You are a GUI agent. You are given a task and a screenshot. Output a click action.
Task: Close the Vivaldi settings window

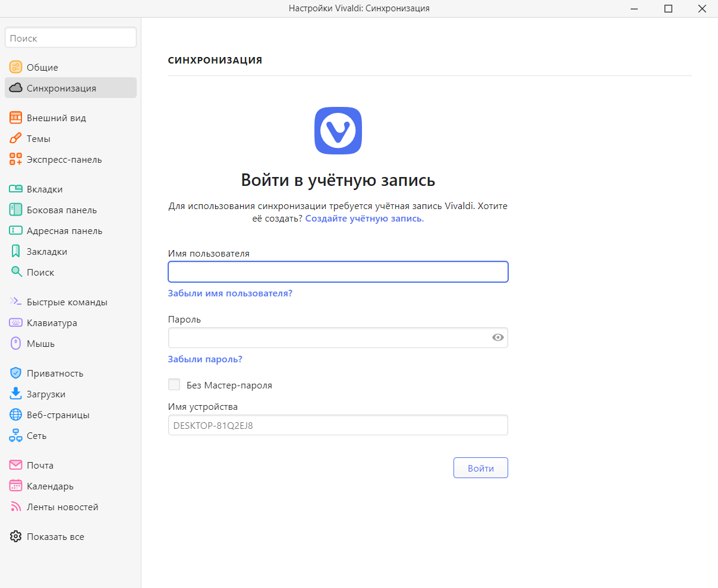(x=701, y=8)
